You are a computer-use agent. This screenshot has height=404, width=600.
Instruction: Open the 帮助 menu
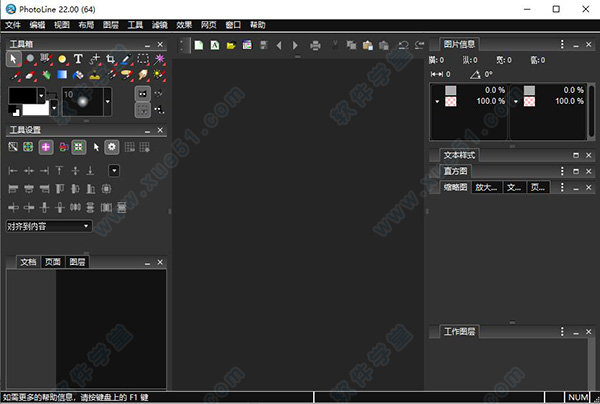[258, 25]
